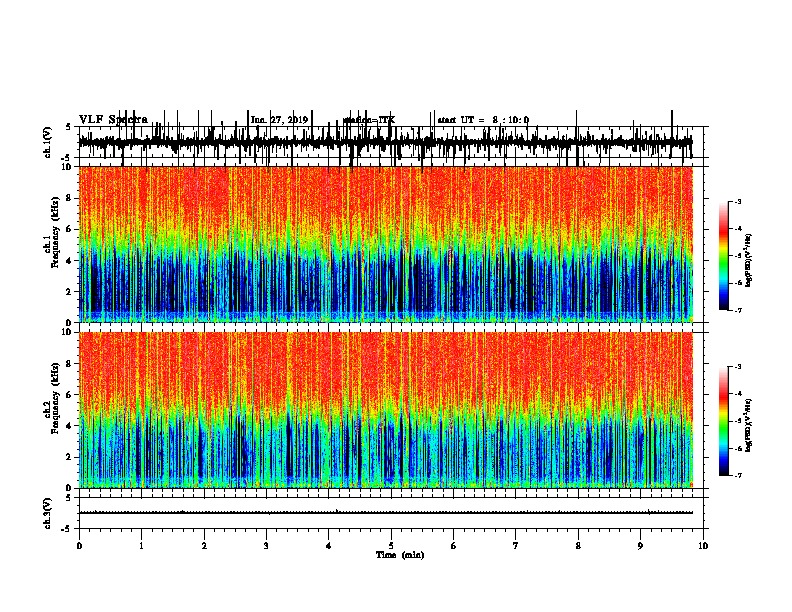Screen dimensions: 792x612
Task: Click the ch.3 voltage waveform trace
Action: coord(386,513)
